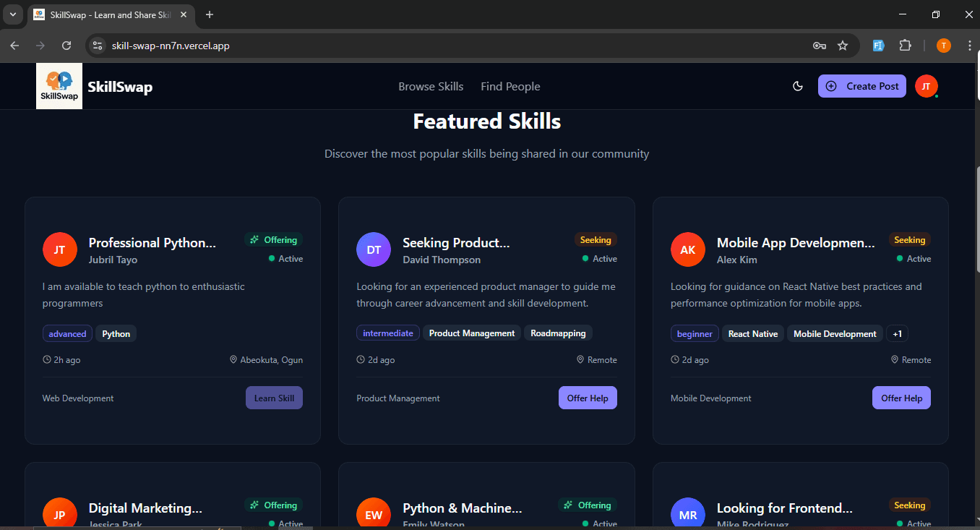Click the Python skill tag
The width and height of the screenshot is (980, 530).
click(x=116, y=334)
